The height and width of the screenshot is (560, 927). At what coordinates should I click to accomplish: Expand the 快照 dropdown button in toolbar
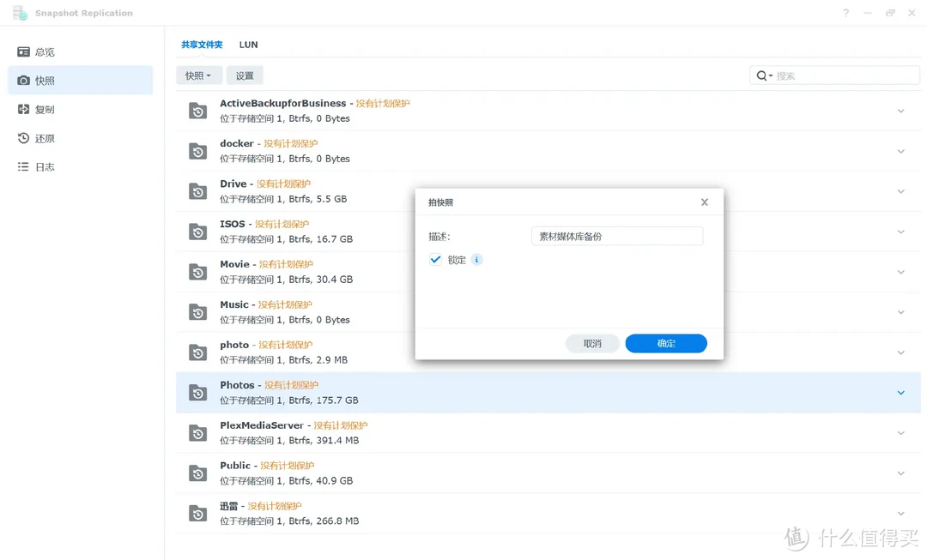[x=198, y=75]
